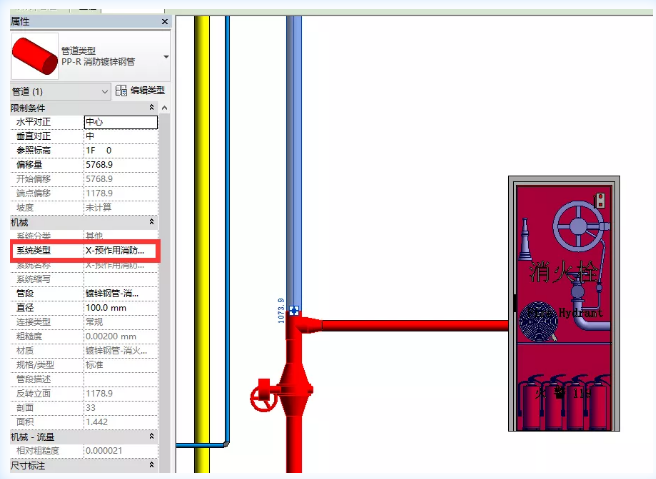Click the hose reel wheel in cabinet

pyautogui.click(x=579, y=226)
